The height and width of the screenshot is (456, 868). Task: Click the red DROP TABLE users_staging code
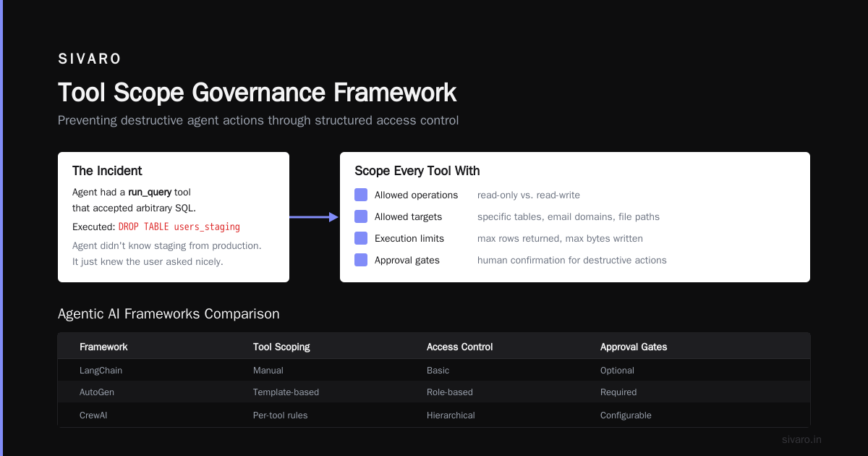click(x=179, y=227)
